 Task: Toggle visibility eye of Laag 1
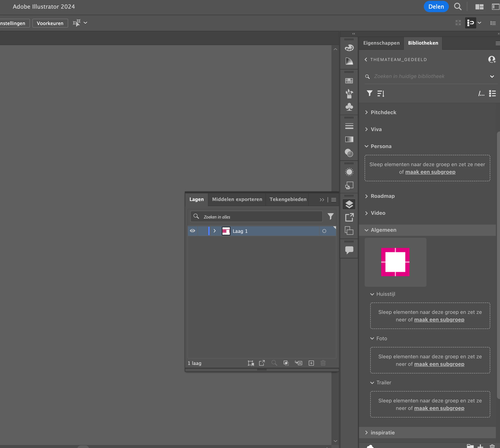pyautogui.click(x=193, y=231)
